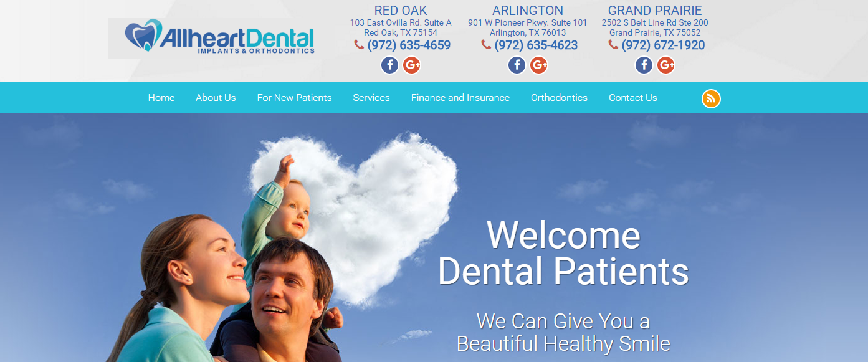Navigate to Orthodontics section
The width and height of the screenshot is (868, 362).
[x=559, y=98]
